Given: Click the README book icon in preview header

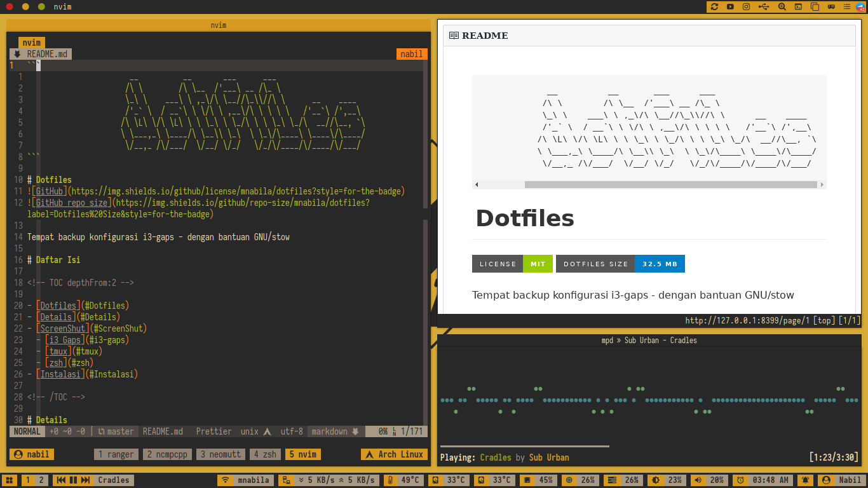Looking at the screenshot, I should tap(454, 36).
